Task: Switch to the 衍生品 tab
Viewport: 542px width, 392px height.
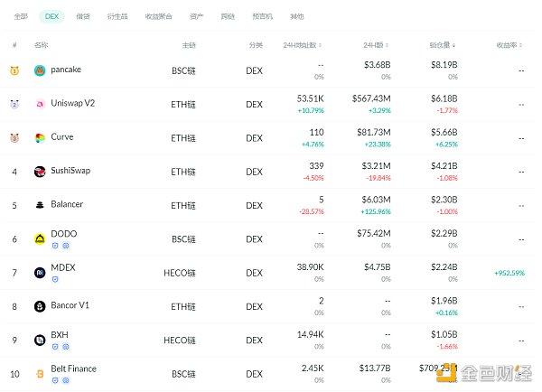Action: pos(117,16)
